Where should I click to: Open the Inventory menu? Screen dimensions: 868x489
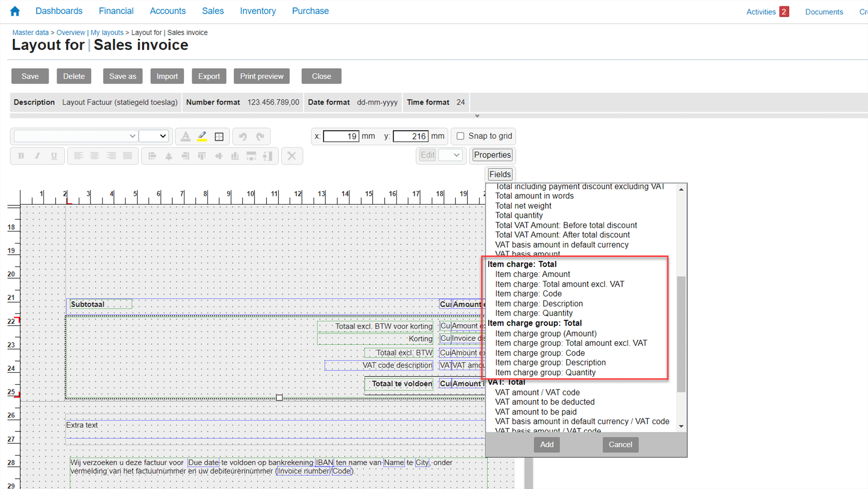click(x=258, y=11)
